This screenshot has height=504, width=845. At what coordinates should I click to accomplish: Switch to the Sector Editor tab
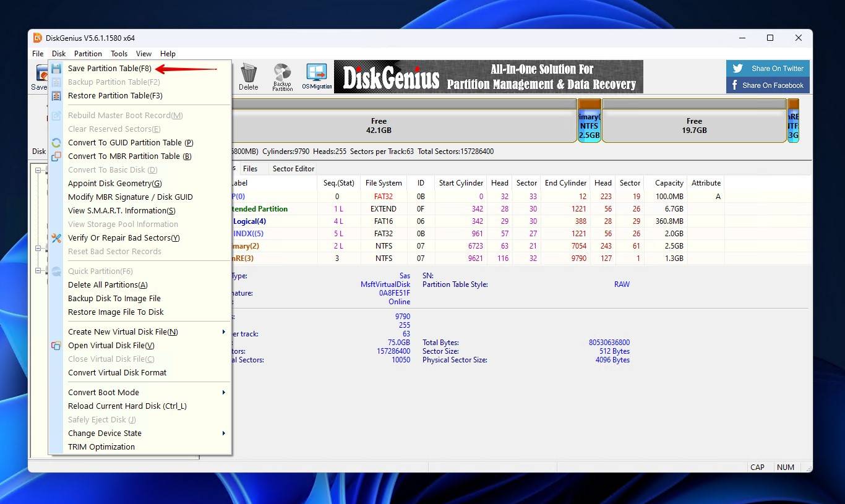(x=293, y=169)
